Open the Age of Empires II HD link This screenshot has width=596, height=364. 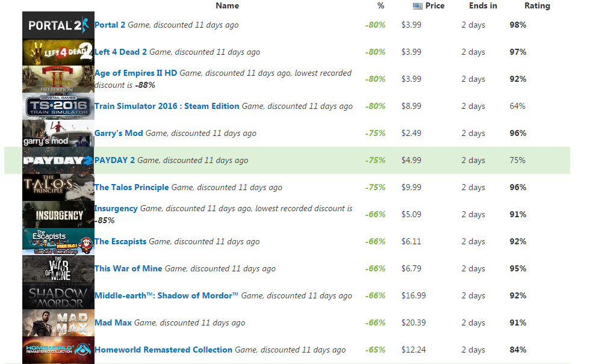(x=135, y=73)
